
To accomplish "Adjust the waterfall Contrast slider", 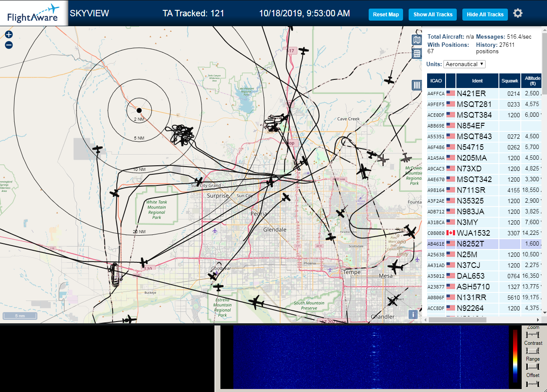I will tap(533, 350).
